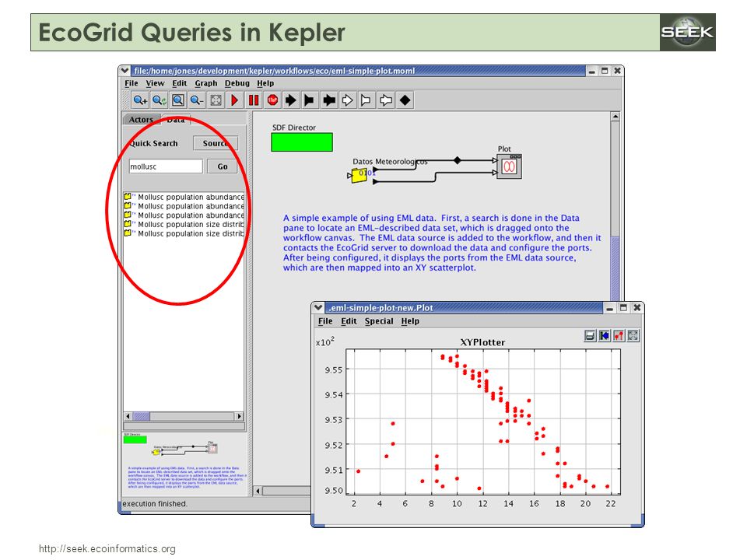Click the blue EML annotation text on canvas

(442, 243)
